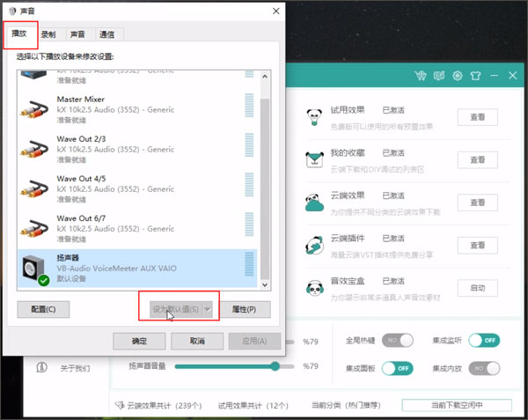The width and height of the screenshot is (528, 420).
Task: Click the 应用(A) apply button
Action: click(254, 341)
